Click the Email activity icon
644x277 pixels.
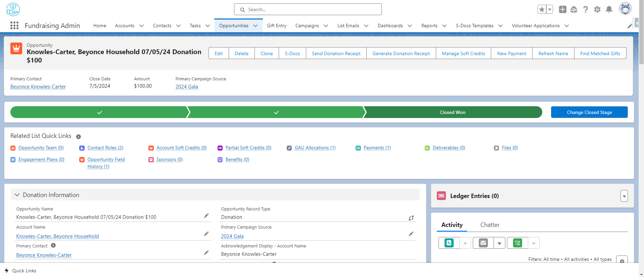point(483,243)
